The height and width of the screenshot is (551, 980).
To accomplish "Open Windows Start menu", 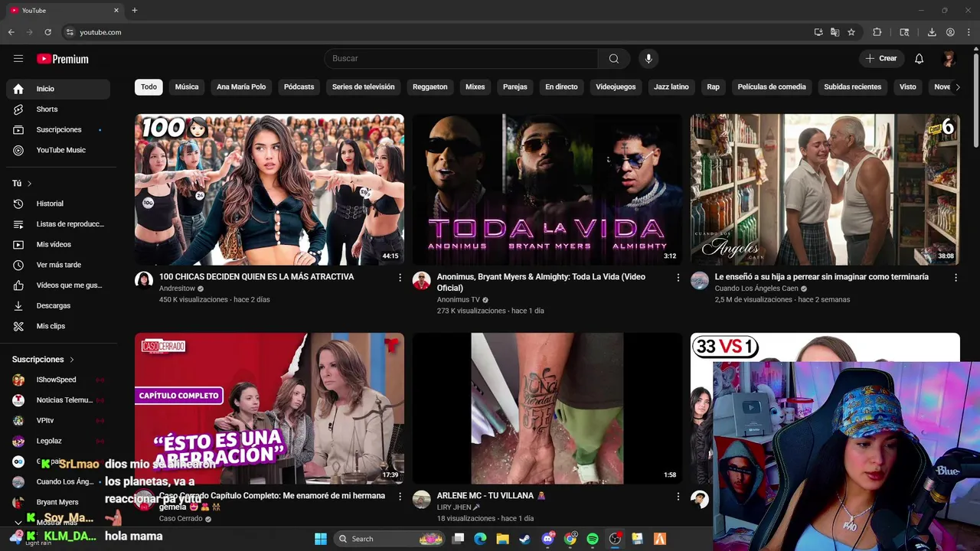I will point(321,539).
